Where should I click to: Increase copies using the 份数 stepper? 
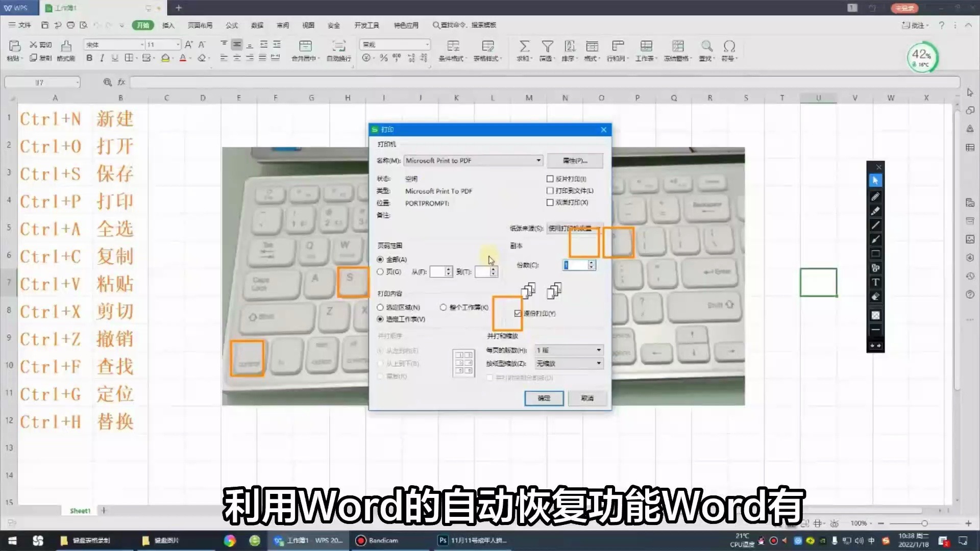[591, 262]
